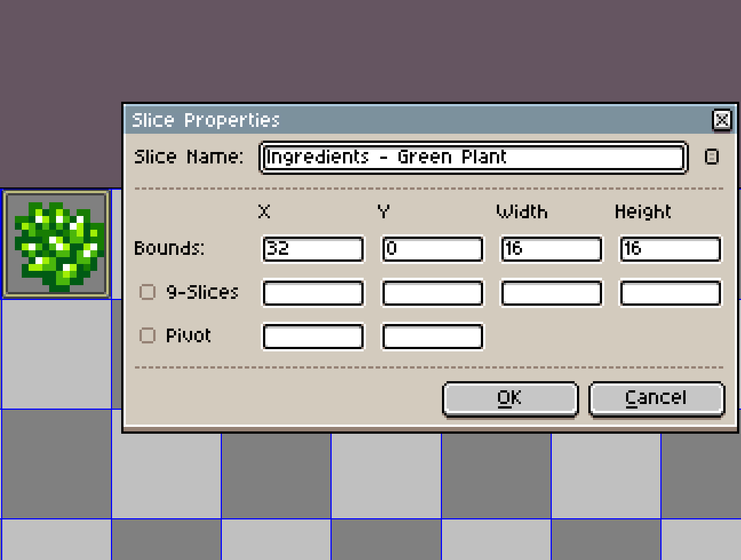Click the Pivot X input field

point(313,337)
